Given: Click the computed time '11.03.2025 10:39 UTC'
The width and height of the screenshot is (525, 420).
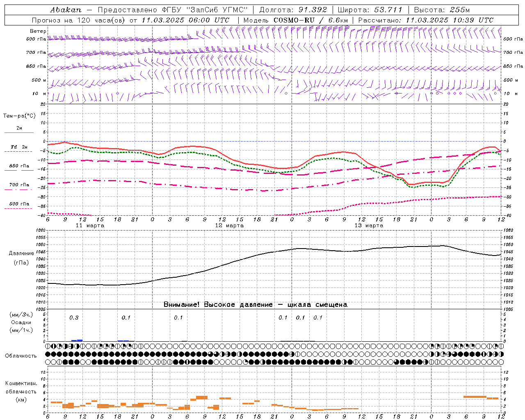Looking at the screenshot, I should 450,20.
